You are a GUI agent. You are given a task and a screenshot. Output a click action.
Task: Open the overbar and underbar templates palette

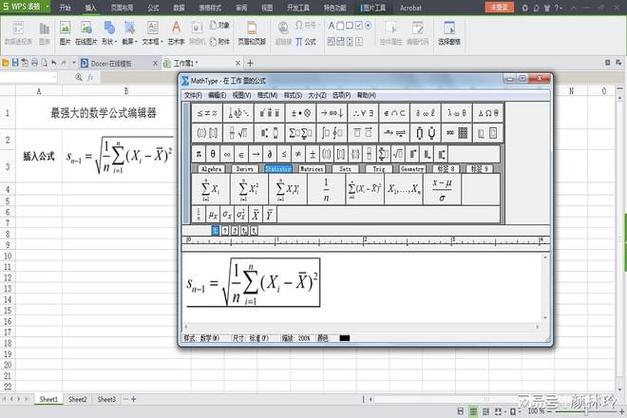(363, 133)
